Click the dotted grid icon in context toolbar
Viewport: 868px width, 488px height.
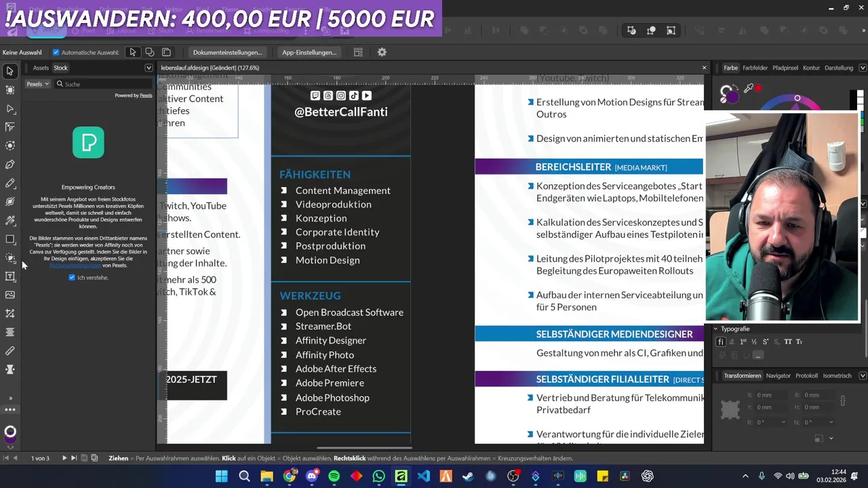[358, 52]
